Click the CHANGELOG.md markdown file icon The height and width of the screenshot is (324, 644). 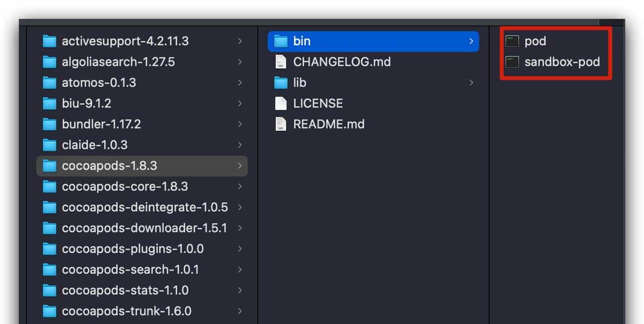280,61
